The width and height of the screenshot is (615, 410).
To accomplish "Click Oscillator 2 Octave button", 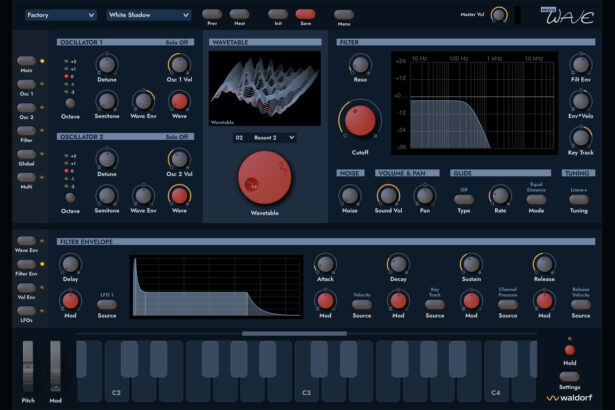I will 70,198.
